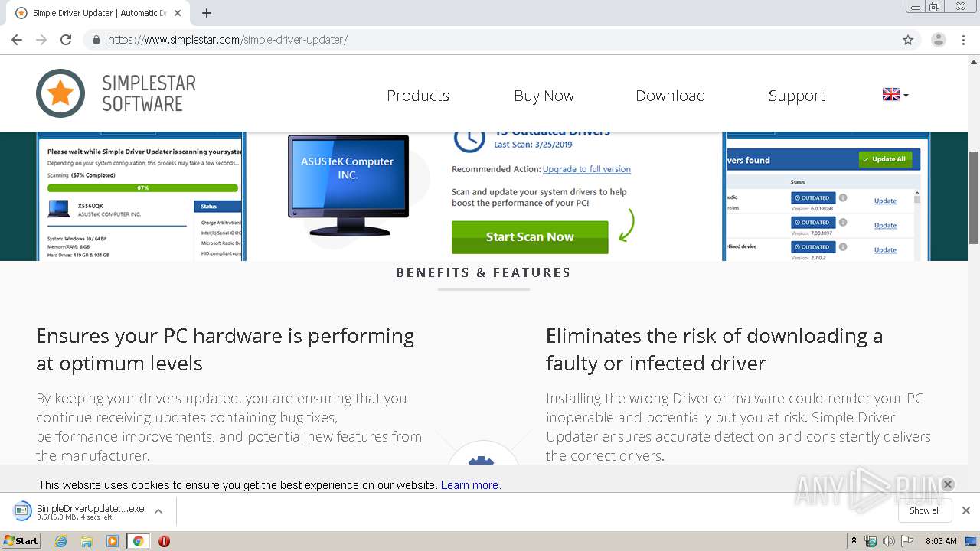Open the Learn more cookie link
Viewport: 980px width, 551px height.
pyautogui.click(x=469, y=485)
